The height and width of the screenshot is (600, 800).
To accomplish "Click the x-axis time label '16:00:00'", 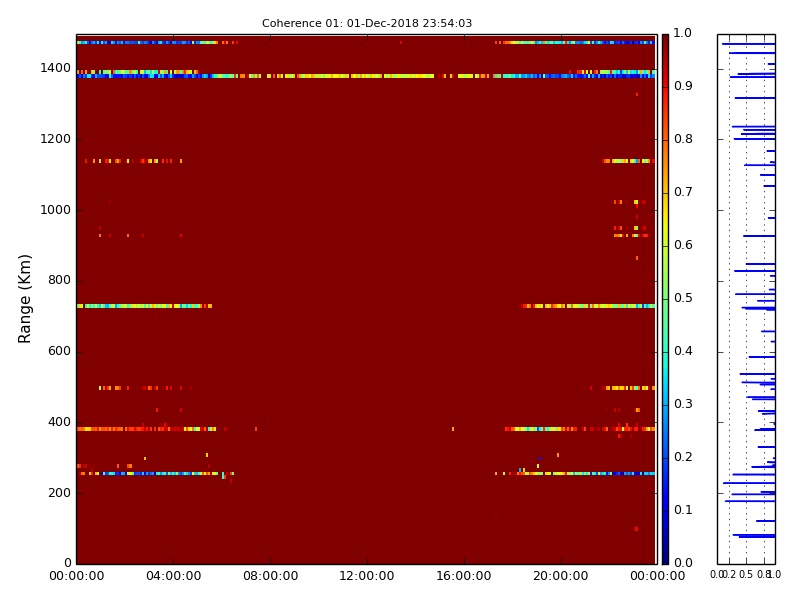I will coord(464,576).
